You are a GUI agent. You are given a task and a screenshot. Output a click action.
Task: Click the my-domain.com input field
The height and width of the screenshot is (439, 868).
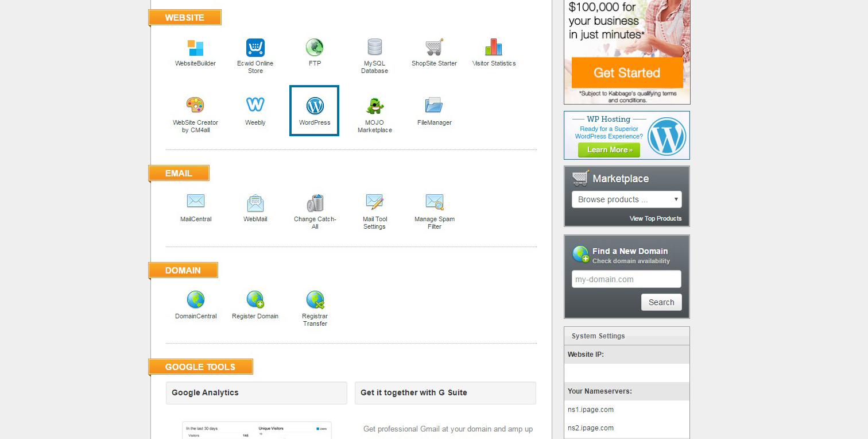pos(626,279)
